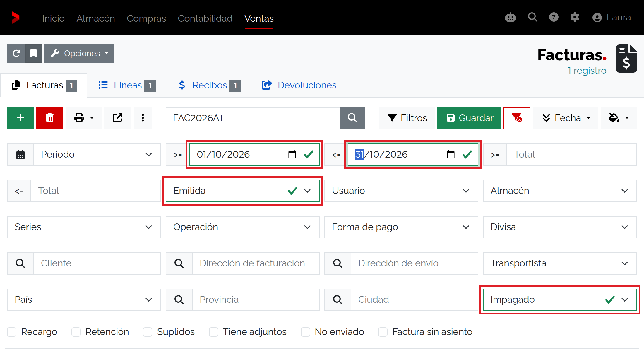
Task: Enable the Recargo checkbox
Action: [x=12, y=332]
